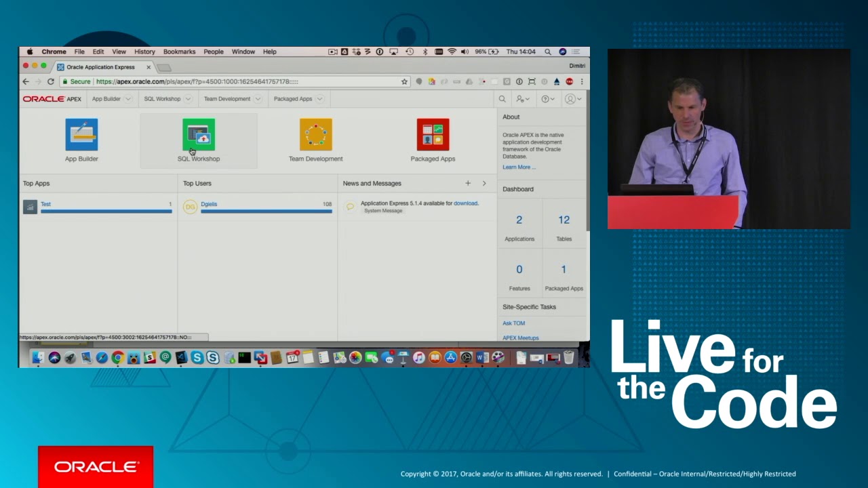Expand the SQL Workshop navigation dropdown arrow
This screenshot has height=488, width=868.
[188, 99]
